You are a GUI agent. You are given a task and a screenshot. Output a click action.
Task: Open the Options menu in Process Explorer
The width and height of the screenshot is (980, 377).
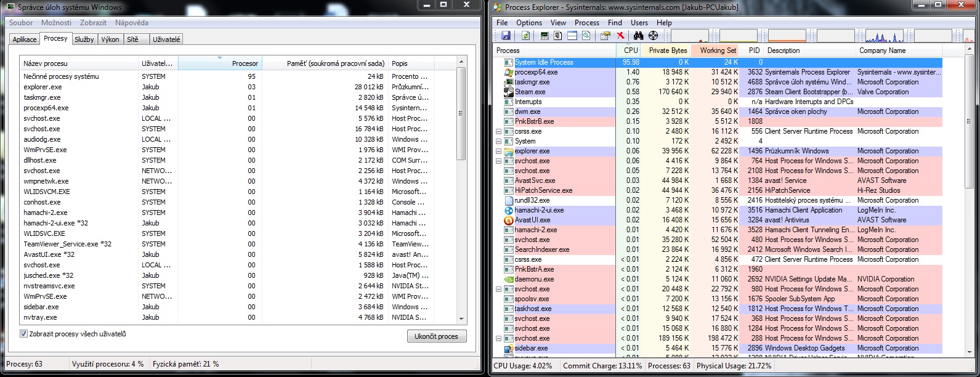(x=529, y=23)
